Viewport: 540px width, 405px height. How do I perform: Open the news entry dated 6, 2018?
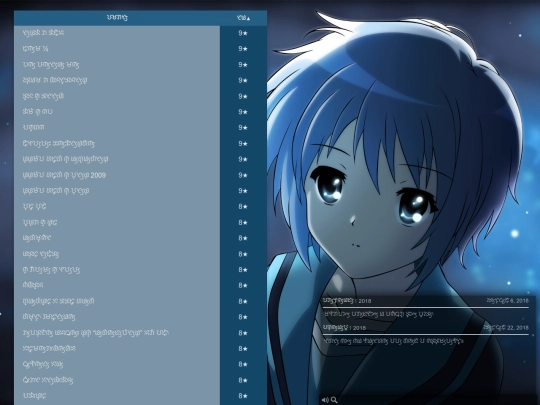426,308
